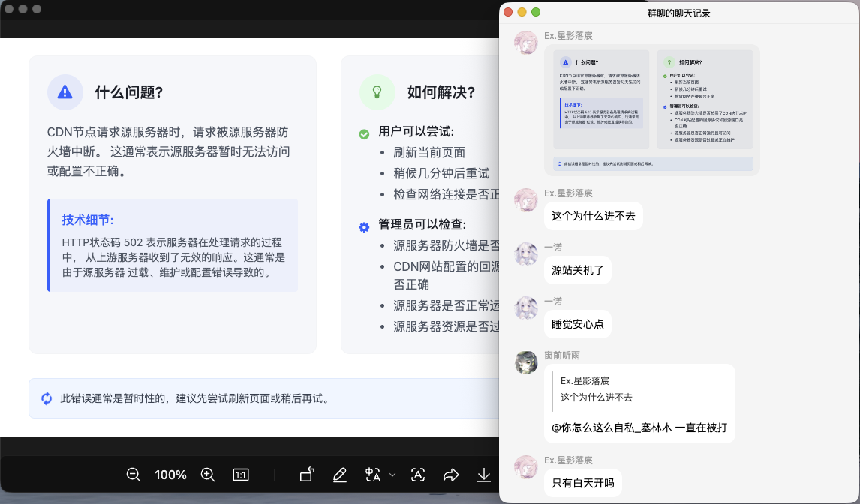Open the annotation pencil tool
Screen dimensions: 860x504
340,475
